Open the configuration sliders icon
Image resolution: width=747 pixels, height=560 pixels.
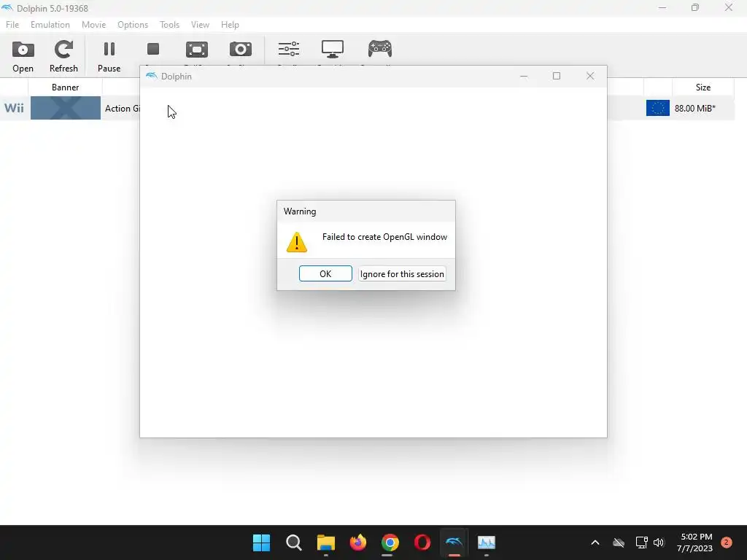(x=289, y=50)
